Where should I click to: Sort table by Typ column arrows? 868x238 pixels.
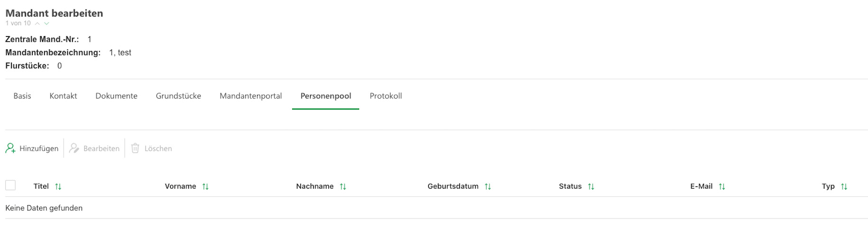[844, 187]
